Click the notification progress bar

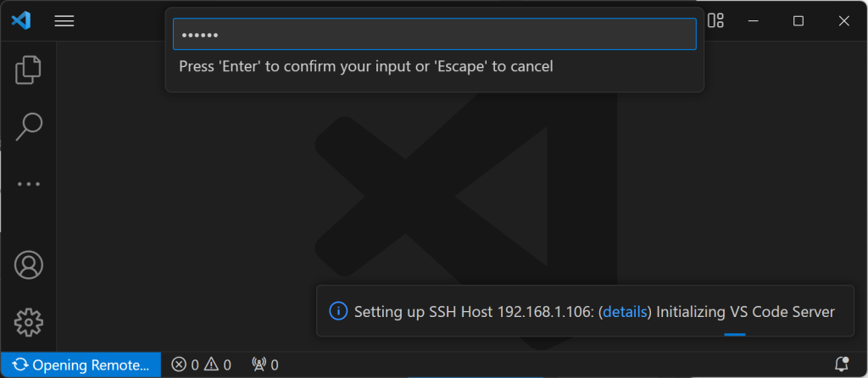click(735, 334)
